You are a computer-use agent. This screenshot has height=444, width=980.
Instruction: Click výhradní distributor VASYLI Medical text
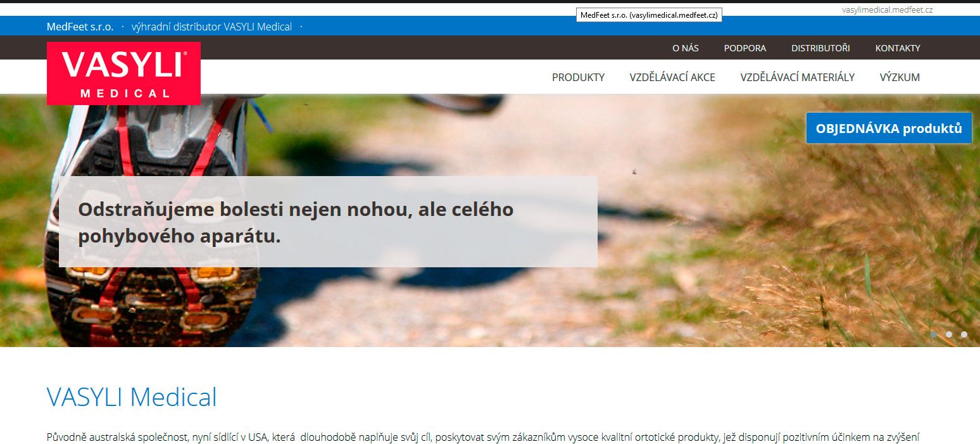(x=211, y=27)
